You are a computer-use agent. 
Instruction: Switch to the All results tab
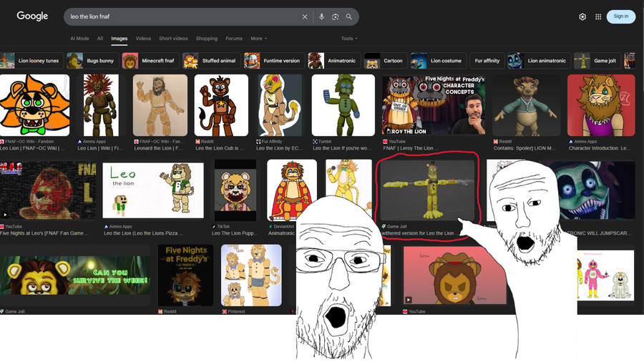(99, 38)
